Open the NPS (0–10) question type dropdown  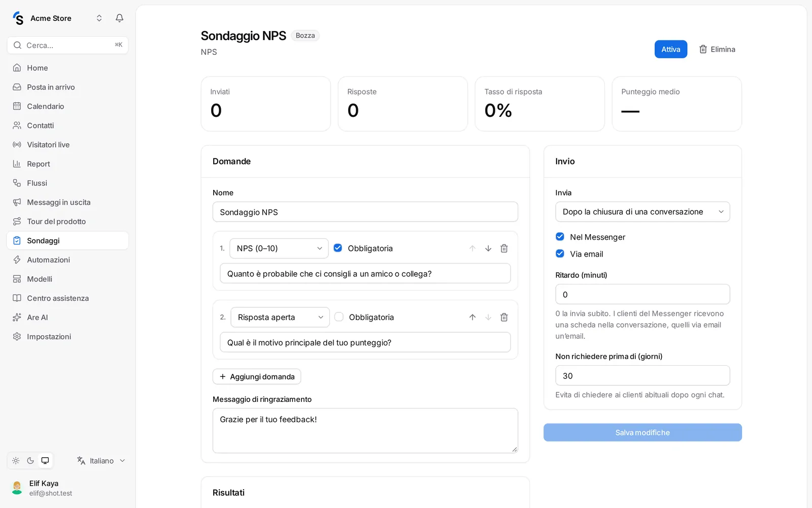pyautogui.click(x=279, y=248)
